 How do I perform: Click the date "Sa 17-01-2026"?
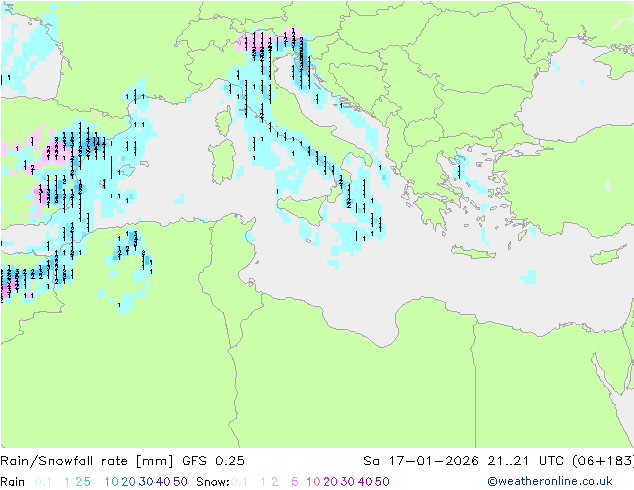421,461
